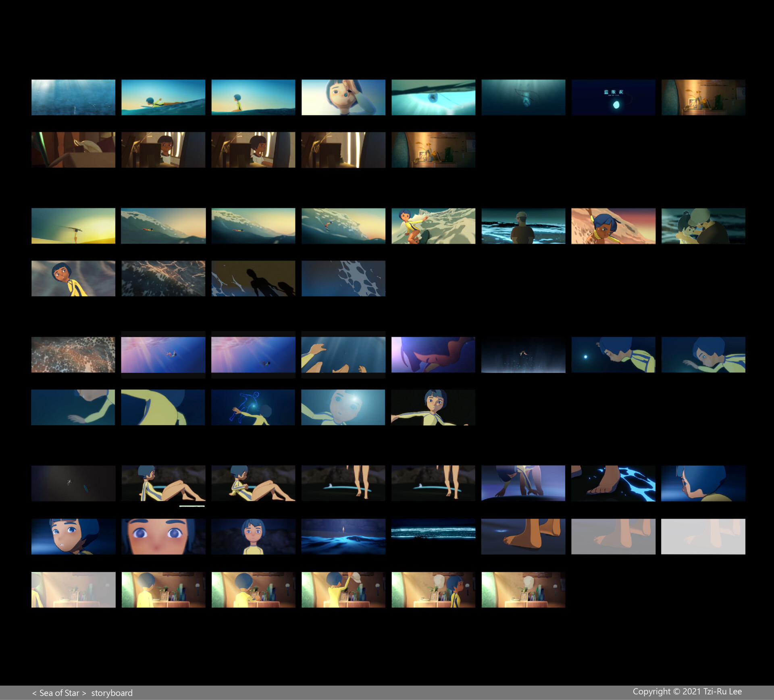This screenshot has height=700, width=774.
Task: Select the title card frame with glowing orb
Action: (613, 97)
